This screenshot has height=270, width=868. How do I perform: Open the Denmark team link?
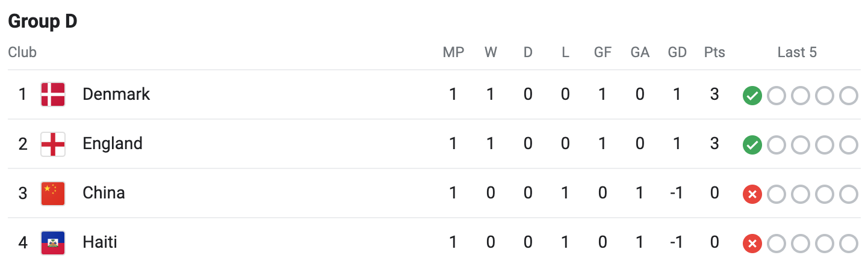(x=116, y=94)
